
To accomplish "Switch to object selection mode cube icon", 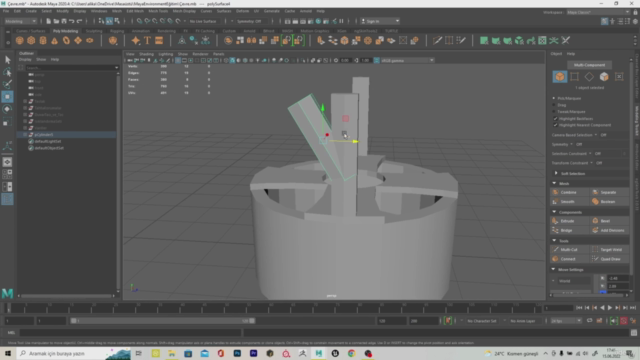I will (560, 77).
